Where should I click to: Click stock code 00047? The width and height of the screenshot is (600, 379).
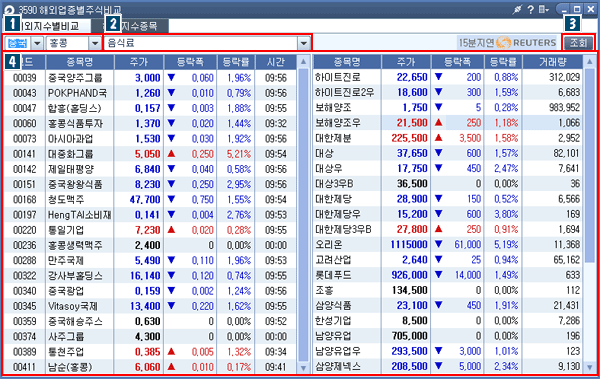click(x=24, y=108)
